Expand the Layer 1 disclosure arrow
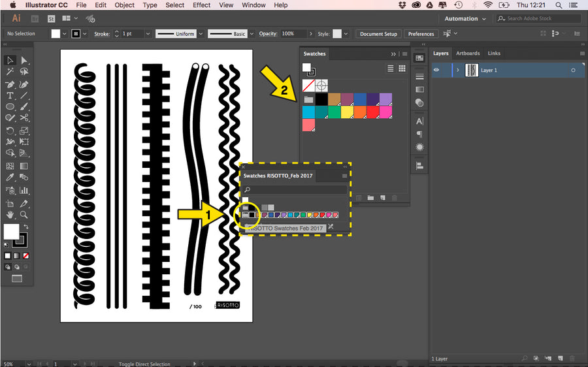Viewport: 588px width, 367px height. click(457, 70)
